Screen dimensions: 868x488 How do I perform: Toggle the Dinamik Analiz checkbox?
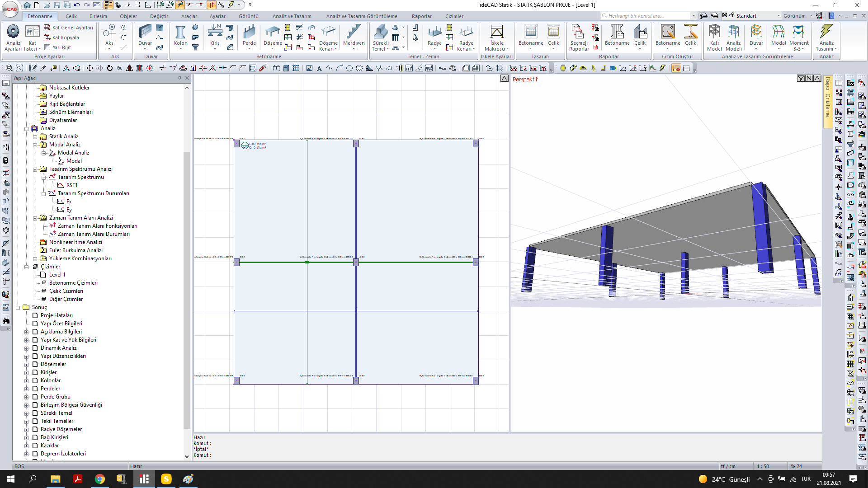click(x=35, y=348)
